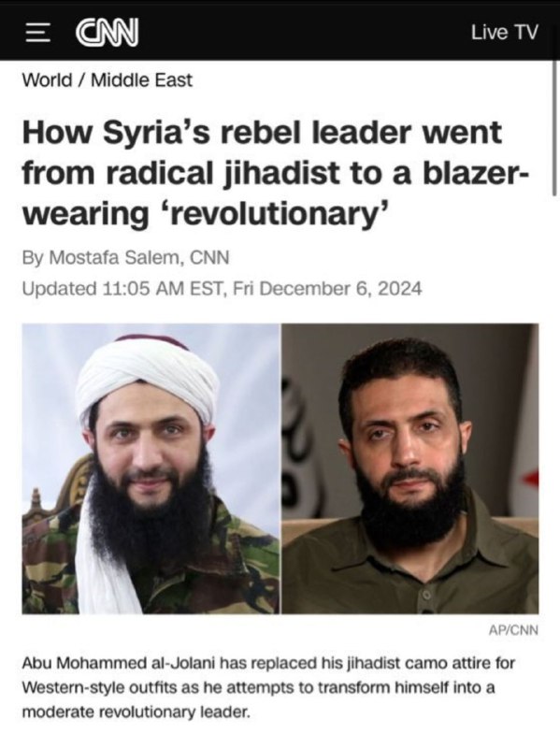This screenshot has height=748, width=560.
Task: Click the Updated December 6, 2024 timestamp
Action: point(223,288)
